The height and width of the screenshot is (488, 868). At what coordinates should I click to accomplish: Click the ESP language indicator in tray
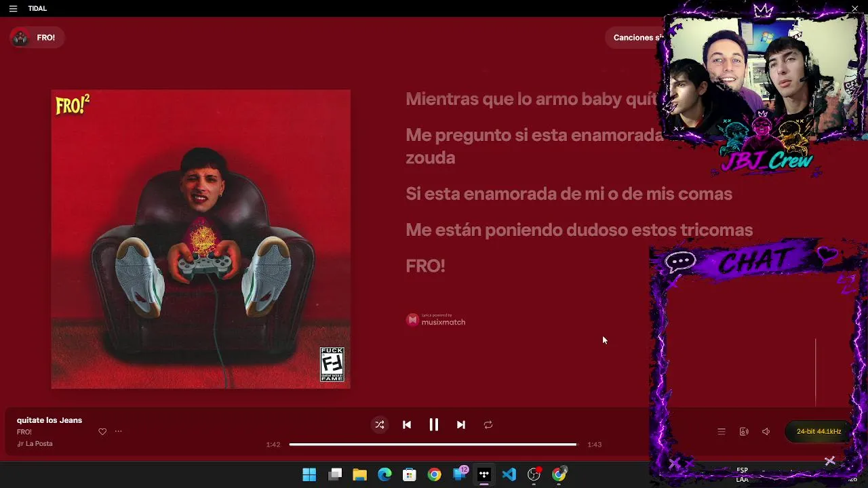click(x=743, y=474)
